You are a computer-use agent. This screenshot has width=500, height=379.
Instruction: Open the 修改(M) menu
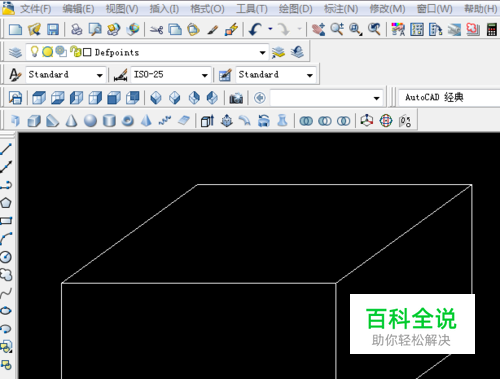click(x=387, y=9)
